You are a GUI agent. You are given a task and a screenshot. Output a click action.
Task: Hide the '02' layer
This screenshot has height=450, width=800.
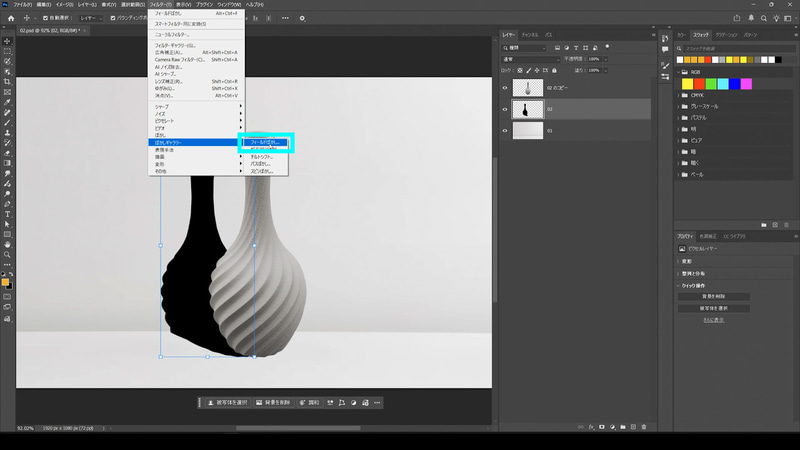505,109
